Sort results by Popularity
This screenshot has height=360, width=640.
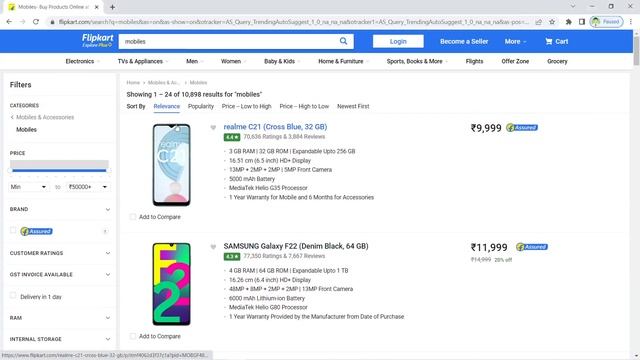tap(201, 106)
